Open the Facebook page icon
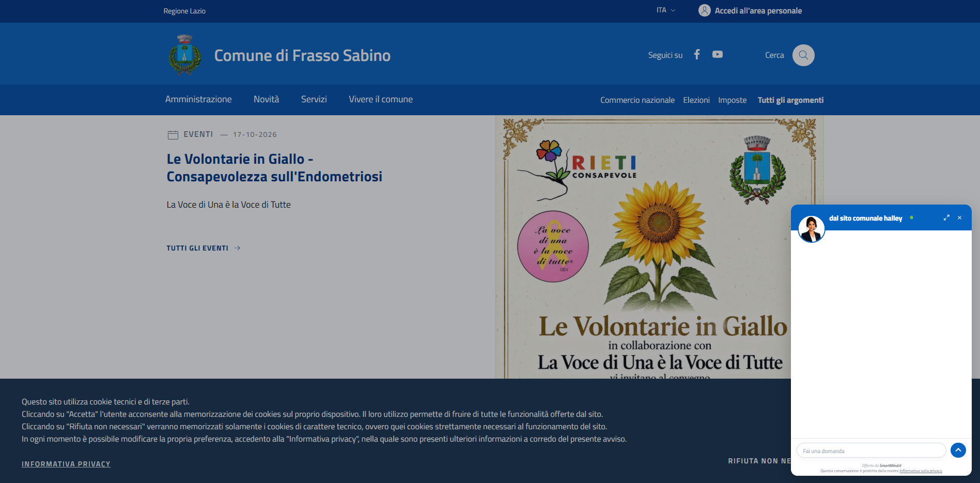980x483 pixels. pyautogui.click(x=697, y=54)
